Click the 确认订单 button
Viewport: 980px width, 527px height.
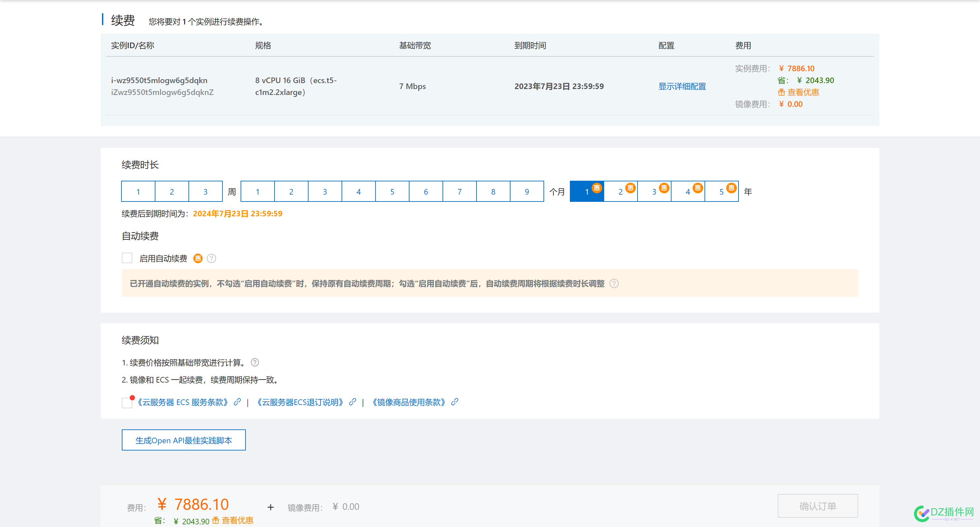[818, 506]
